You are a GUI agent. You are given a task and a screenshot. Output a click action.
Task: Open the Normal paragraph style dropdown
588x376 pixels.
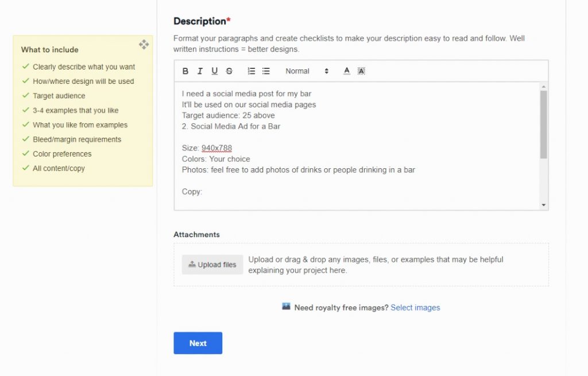click(307, 71)
